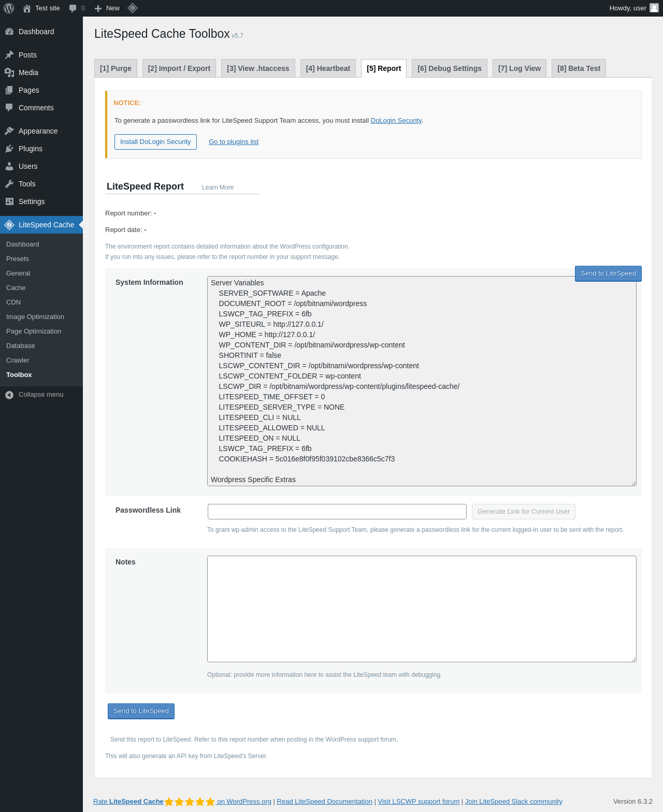Click Join LiteSpeed Slack community link

coord(513,802)
